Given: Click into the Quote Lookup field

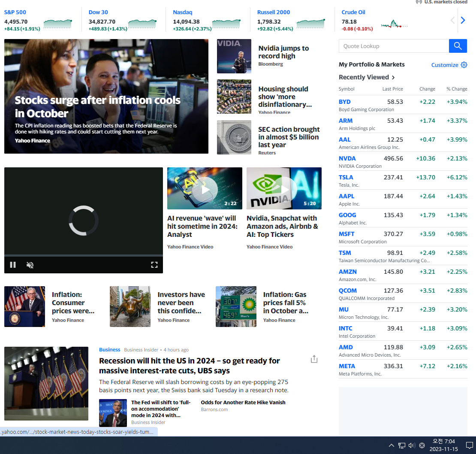Looking at the screenshot, I should [394, 46].
